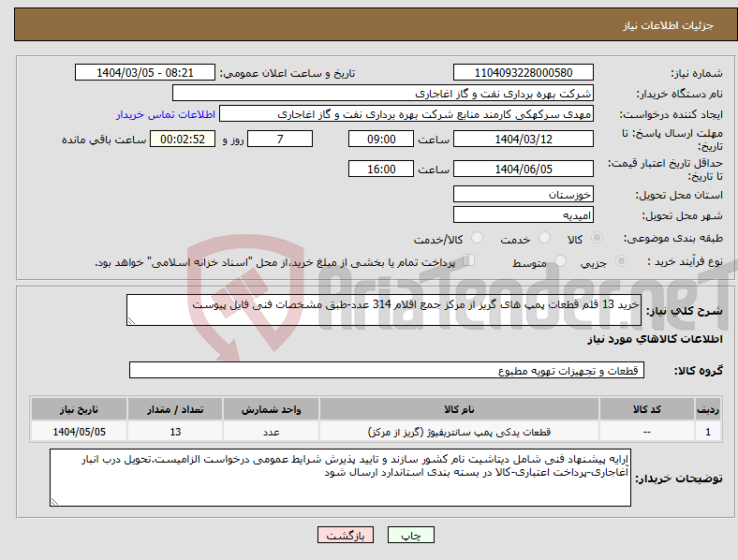Toggle the اسناد خزانه اسلامی payment checkbox
Viewport: 738px width, 560px height.
pyautogui.click(x=469, y=260)
